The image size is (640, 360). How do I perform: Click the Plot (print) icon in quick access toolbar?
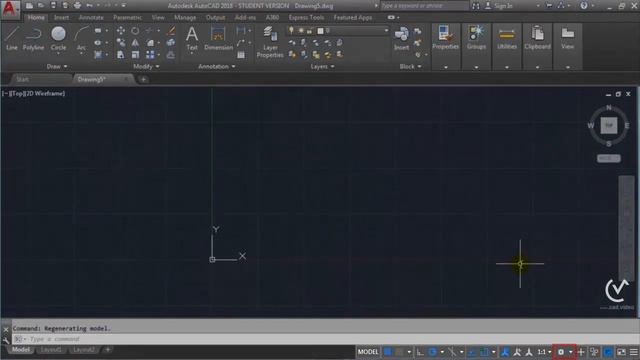pos(77,6)
